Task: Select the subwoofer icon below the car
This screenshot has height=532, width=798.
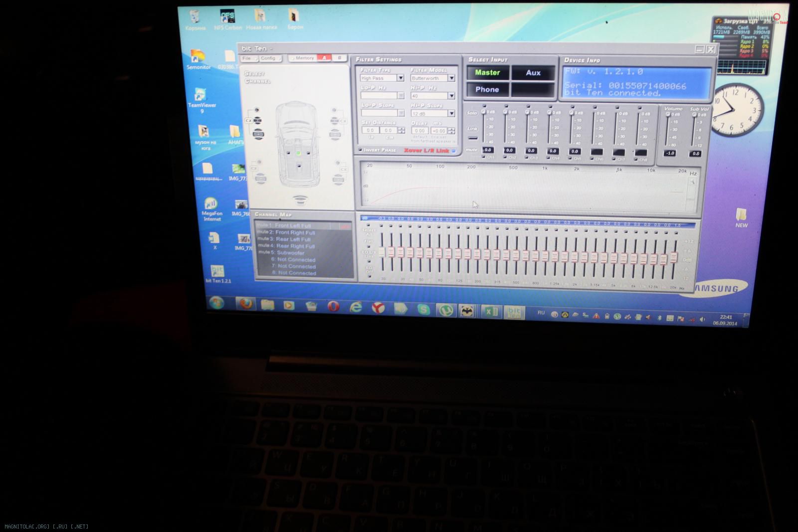Action: click(300, 200)
